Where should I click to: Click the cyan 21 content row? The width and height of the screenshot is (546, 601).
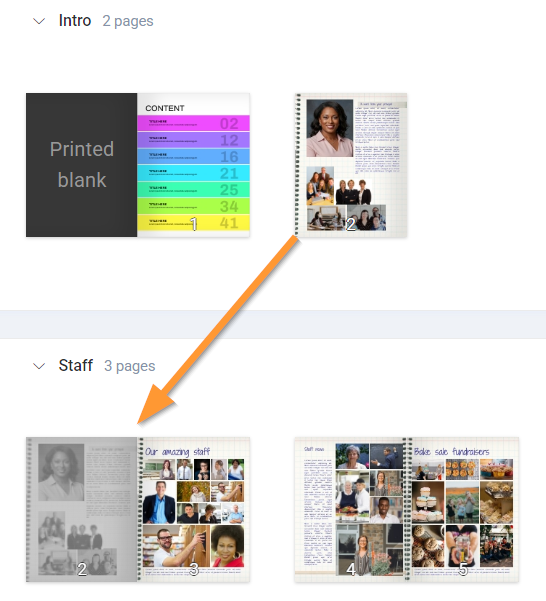pos(193,173)
